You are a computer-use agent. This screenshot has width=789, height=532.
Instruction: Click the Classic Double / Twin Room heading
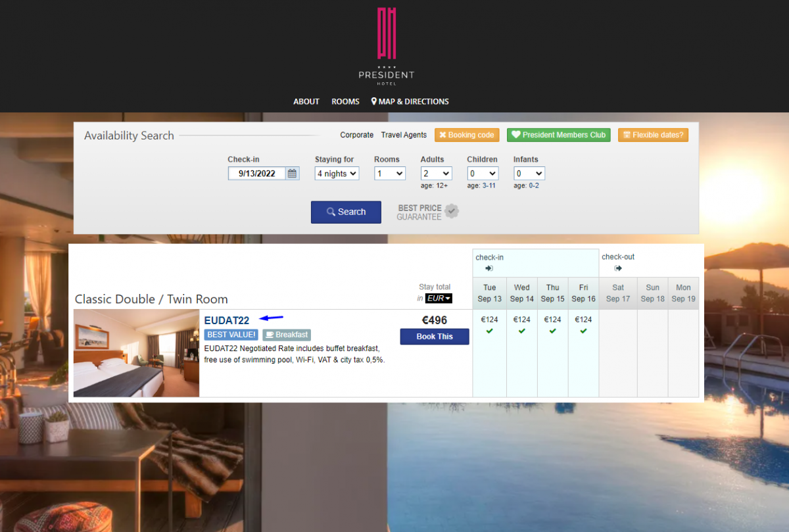151,299
